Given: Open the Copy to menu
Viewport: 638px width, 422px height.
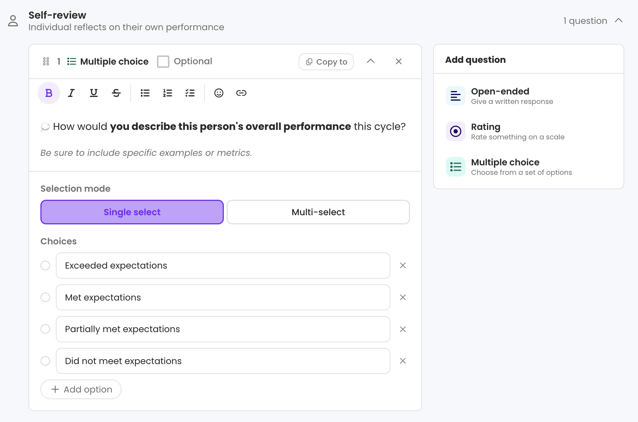Looking at the screenshot, I should pyautogui.click(x=326, y=62).
